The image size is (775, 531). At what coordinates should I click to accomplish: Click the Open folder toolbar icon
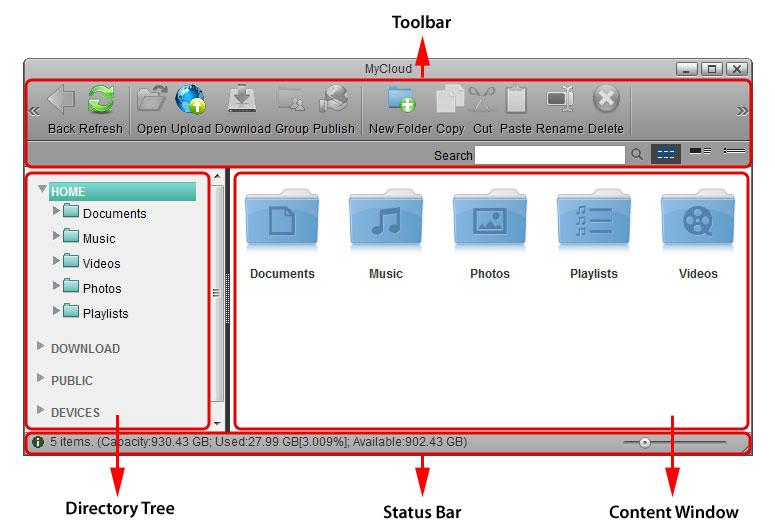[x=152, y=98]
